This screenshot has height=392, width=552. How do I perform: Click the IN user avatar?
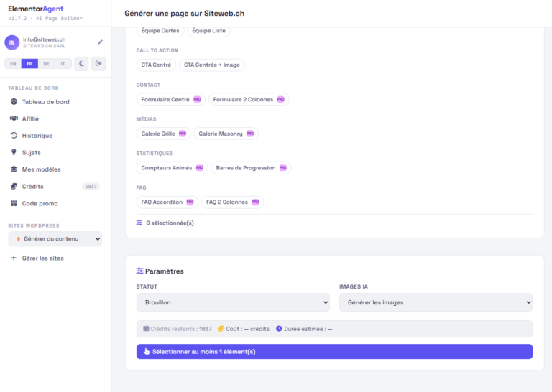[x=12, y=42]
